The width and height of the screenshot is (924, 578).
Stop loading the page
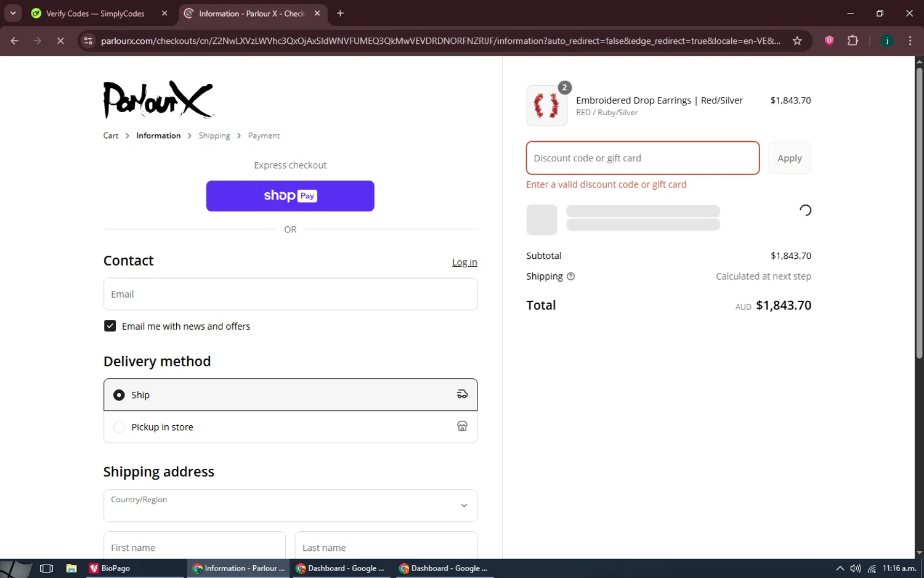tap(60, 41)
